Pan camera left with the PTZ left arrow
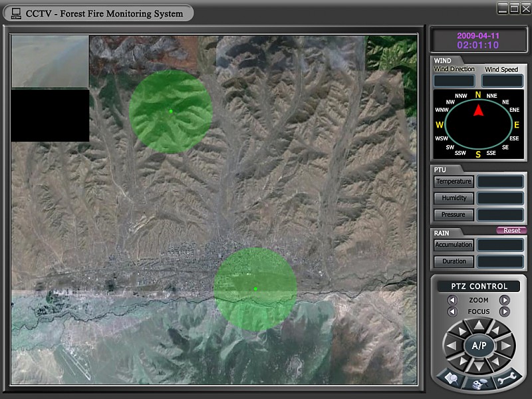This screenshot has width=532, height=399. pos(451,346)
